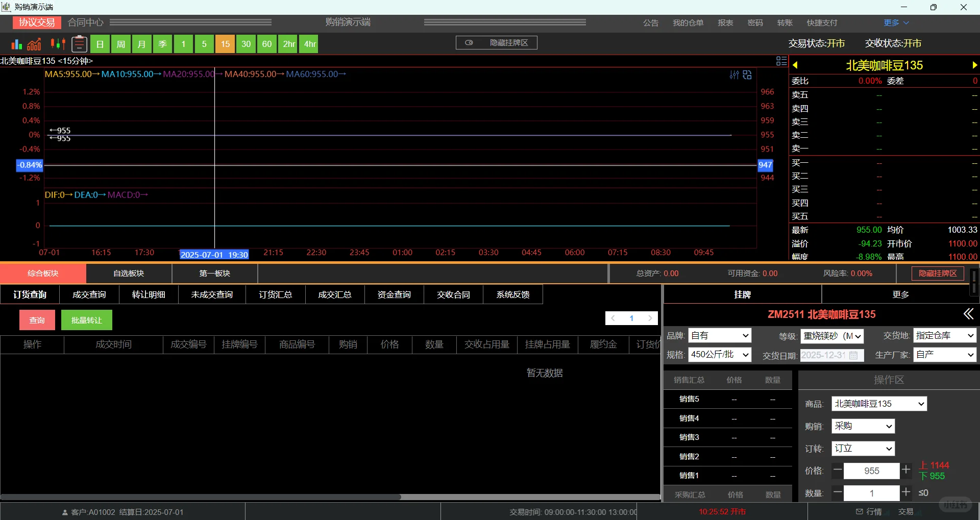Open the 系统反馈 tab

(513, 294)
